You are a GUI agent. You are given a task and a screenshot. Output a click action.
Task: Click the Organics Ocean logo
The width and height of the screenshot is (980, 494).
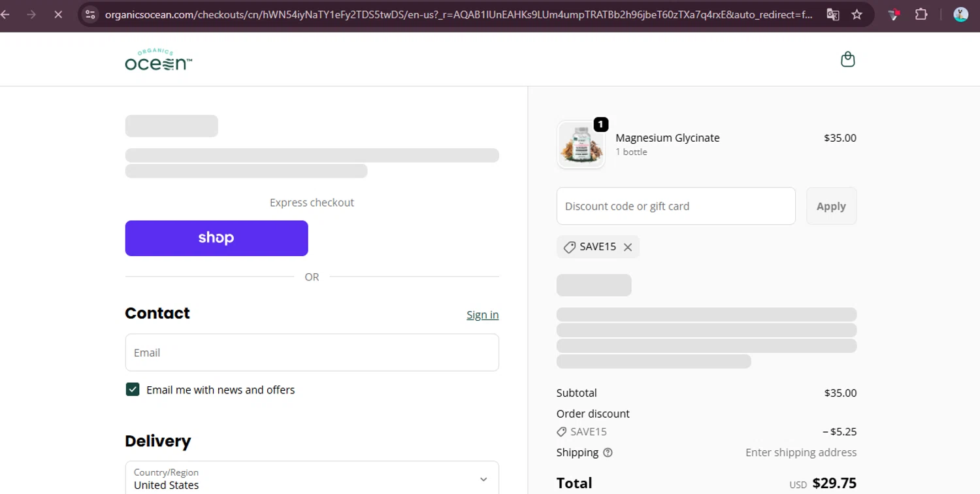(x=159, y=59)
